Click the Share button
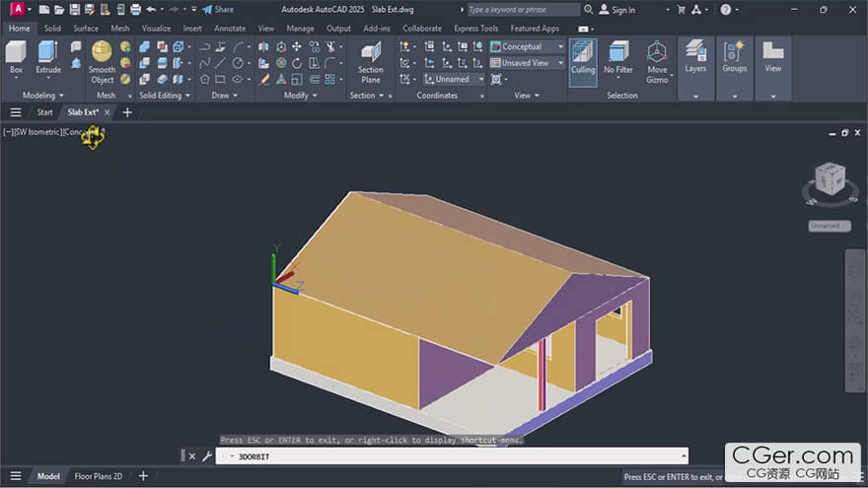Viewport: 868px width, 488px height. pyautogui.click(x=218, y=10)
